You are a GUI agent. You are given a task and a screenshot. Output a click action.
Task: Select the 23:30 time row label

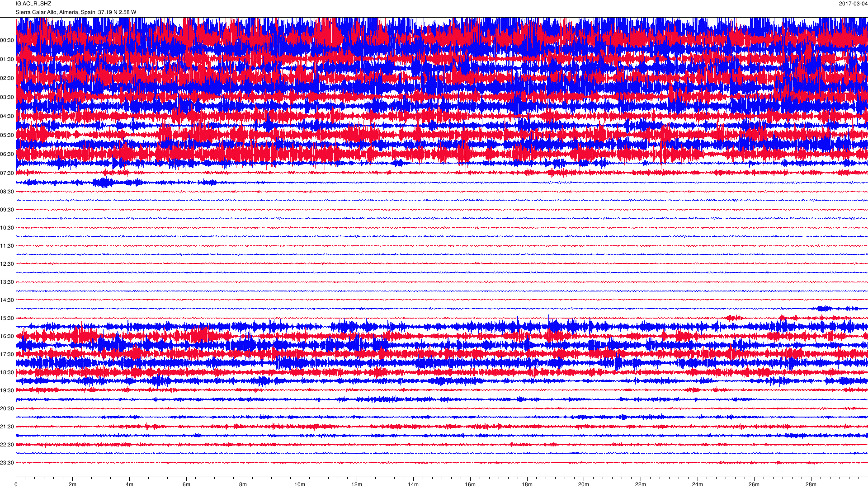click(x=7, y=463)
